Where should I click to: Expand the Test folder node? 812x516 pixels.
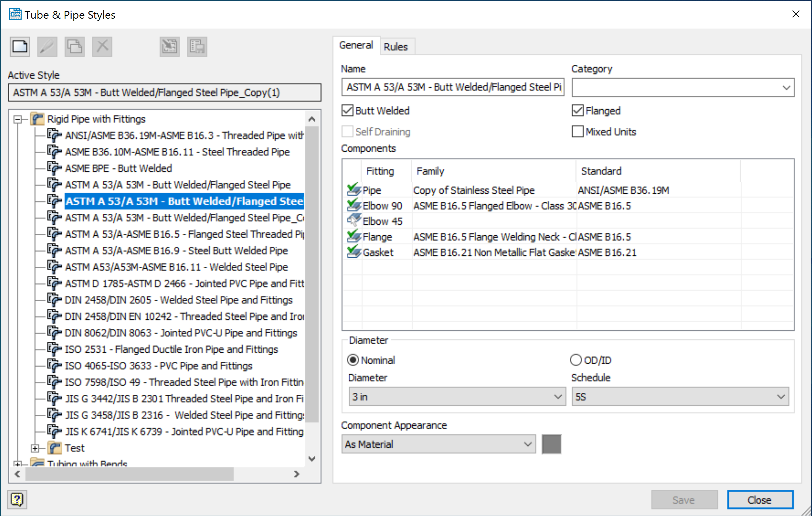pos(35,448)
